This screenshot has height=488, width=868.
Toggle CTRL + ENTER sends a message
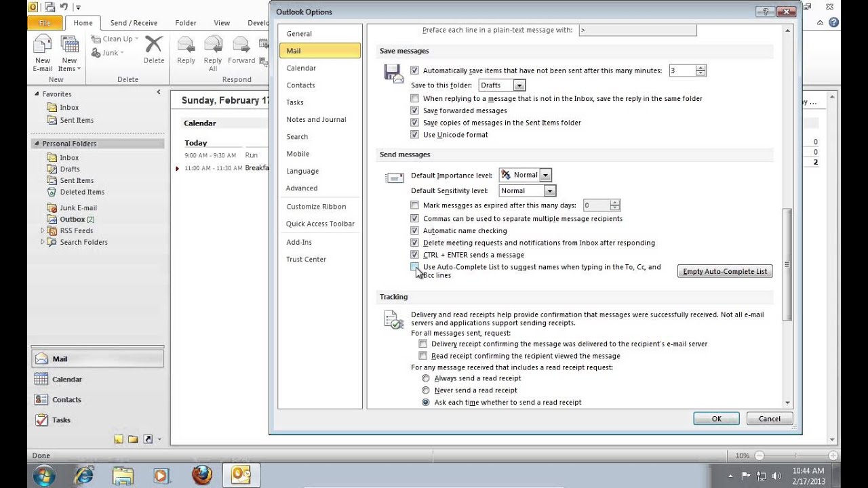click(414, 255)
